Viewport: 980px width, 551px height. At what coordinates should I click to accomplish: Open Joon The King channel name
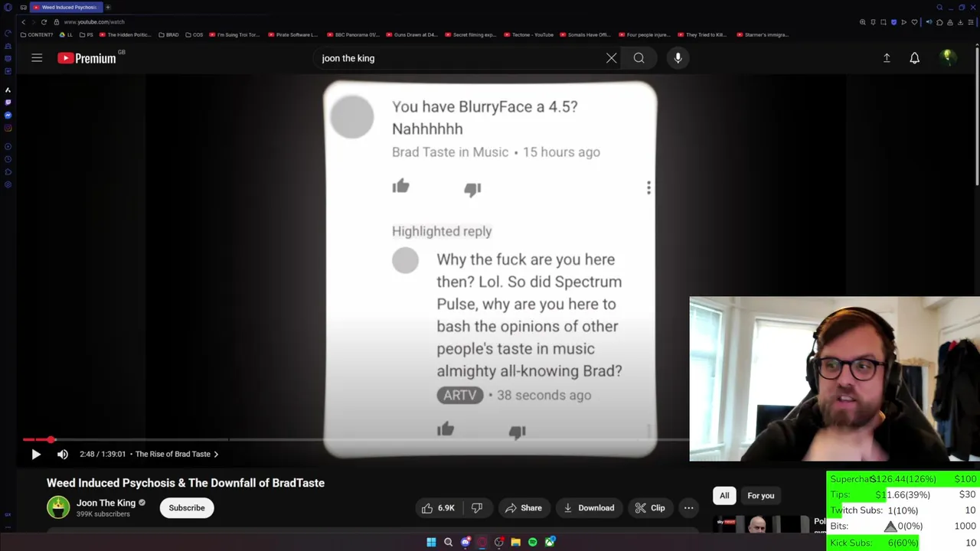click(x=106, y=503)
